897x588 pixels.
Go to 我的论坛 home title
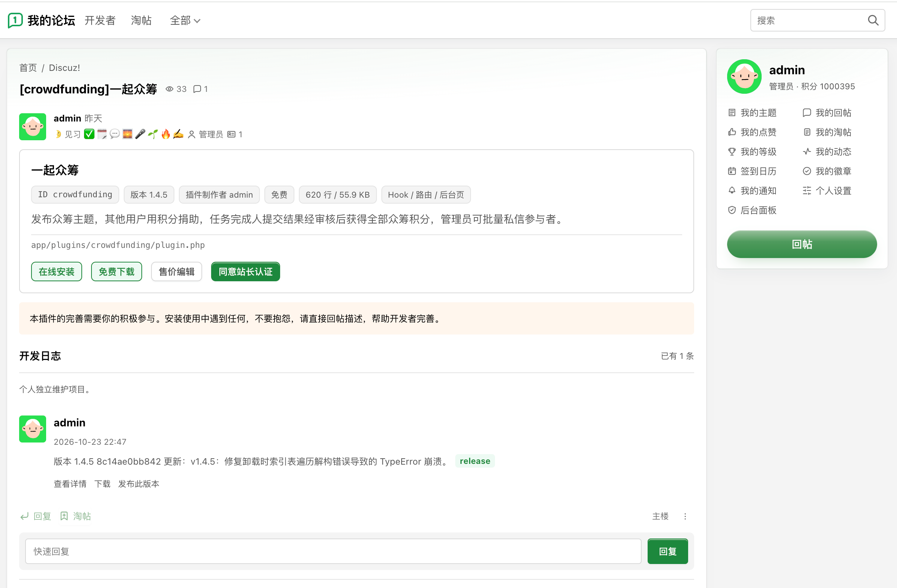coord(51,20)
